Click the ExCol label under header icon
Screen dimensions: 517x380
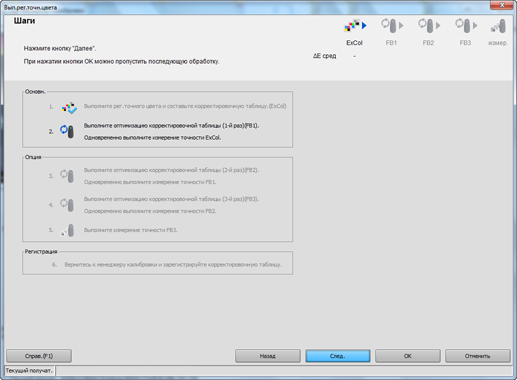tap(354, 43)
